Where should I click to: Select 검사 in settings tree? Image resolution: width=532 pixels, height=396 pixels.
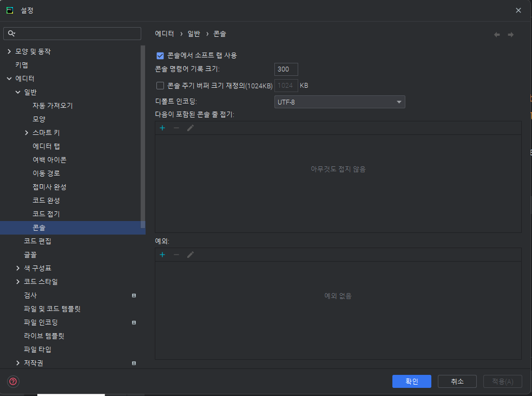(30, 295)
